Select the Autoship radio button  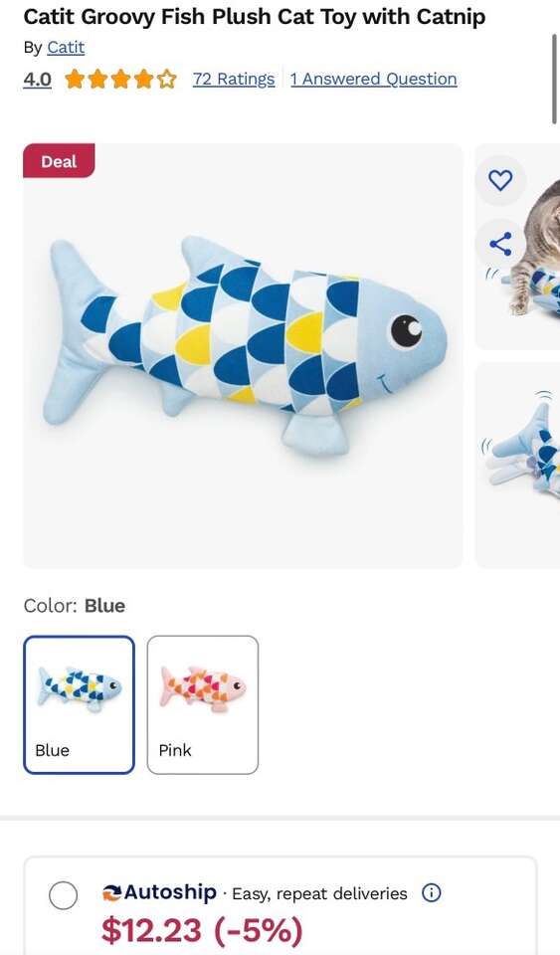[x=63, y=895]
